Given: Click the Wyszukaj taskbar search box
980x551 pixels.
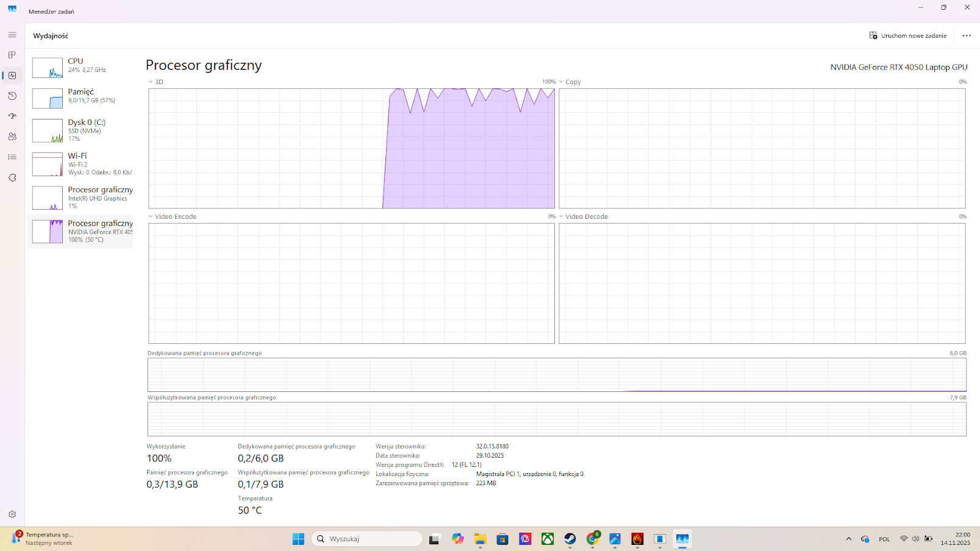Looking at the screenshot, I should [367, 539].
